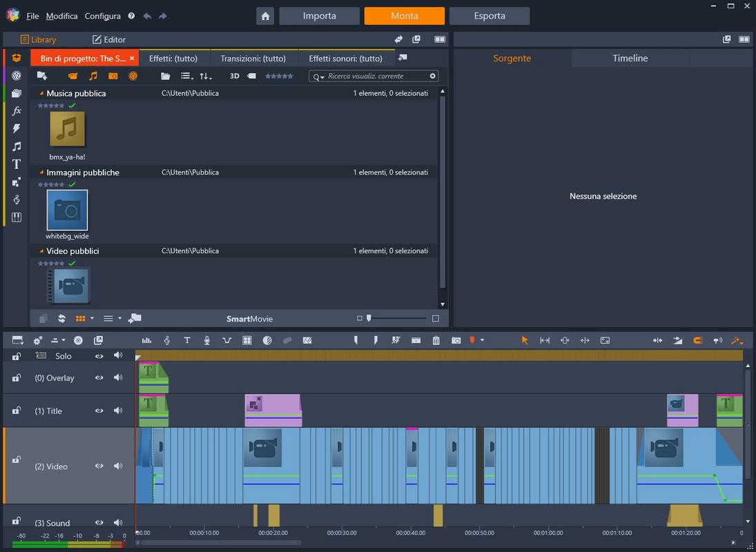
Task: Filter library by photos icon
Action: 113,76
